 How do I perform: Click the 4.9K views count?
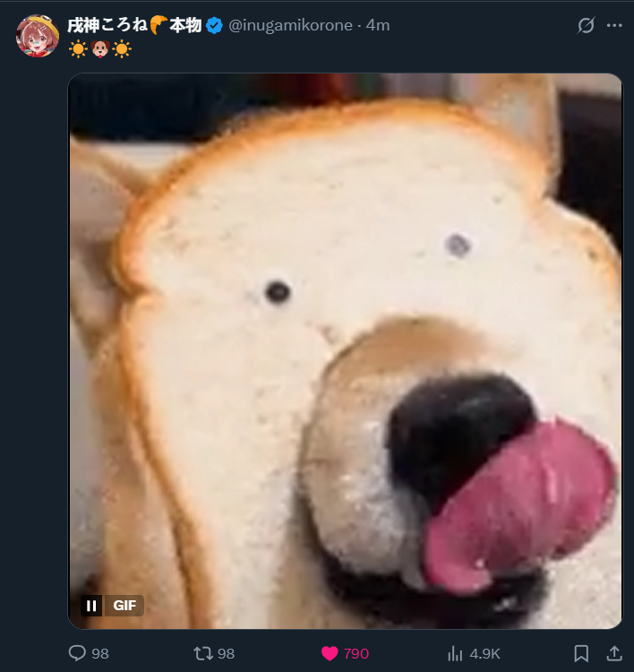pos(485,653)
